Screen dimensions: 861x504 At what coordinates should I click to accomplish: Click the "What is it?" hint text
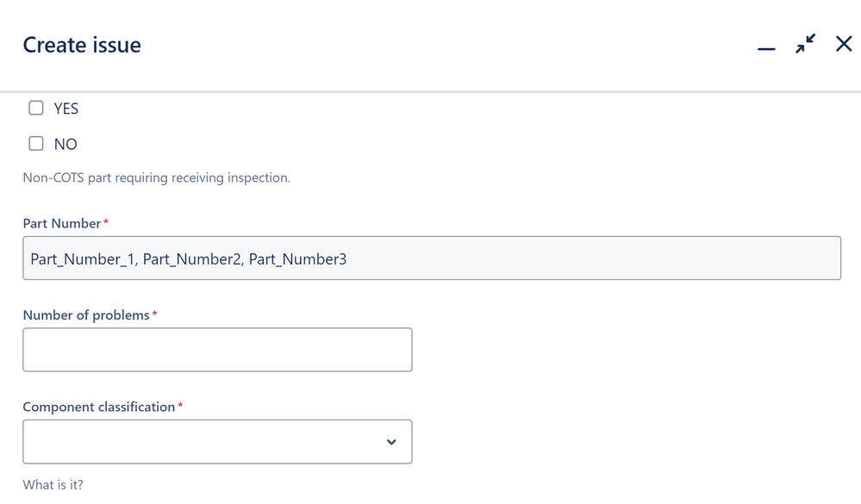tap(53, 484)
